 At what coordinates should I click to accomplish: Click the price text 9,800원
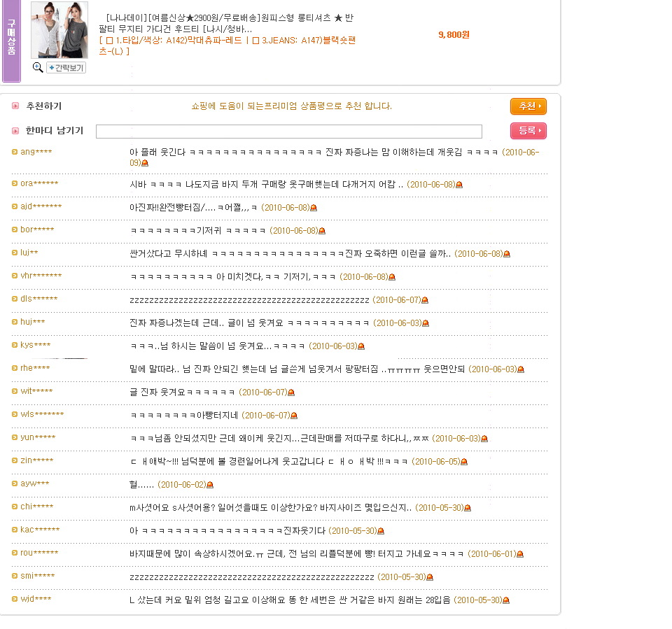point(454,35)
